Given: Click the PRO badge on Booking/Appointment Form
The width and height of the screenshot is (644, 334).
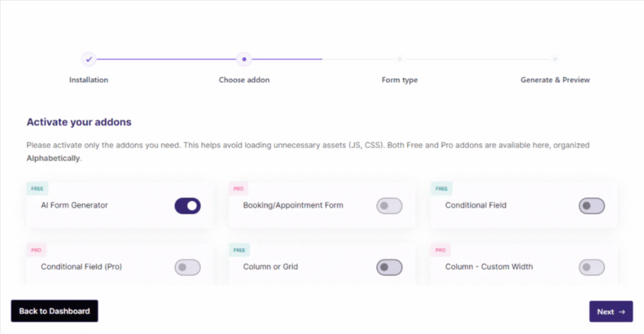Looking at the screenshot, I should (x=238, y=189).
